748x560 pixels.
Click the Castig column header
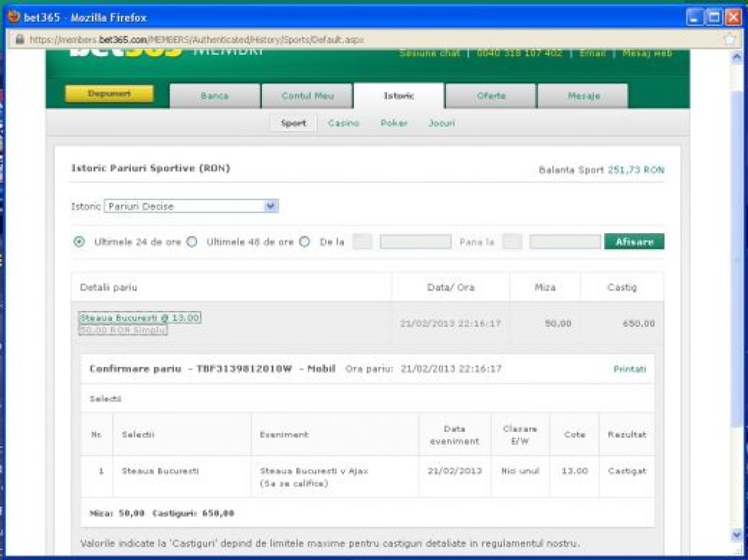tap(622, 288)
